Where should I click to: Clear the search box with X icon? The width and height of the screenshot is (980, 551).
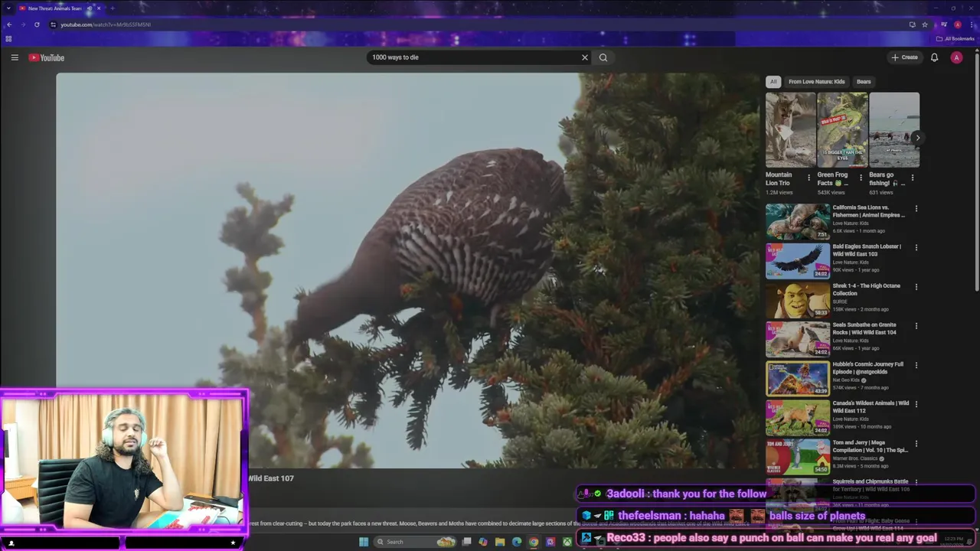(585, 57)
